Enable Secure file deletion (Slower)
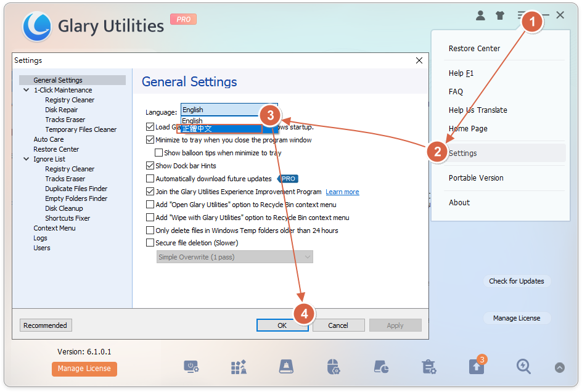The height and width of the screenshot is (392, 582). (x=150, y=243)
